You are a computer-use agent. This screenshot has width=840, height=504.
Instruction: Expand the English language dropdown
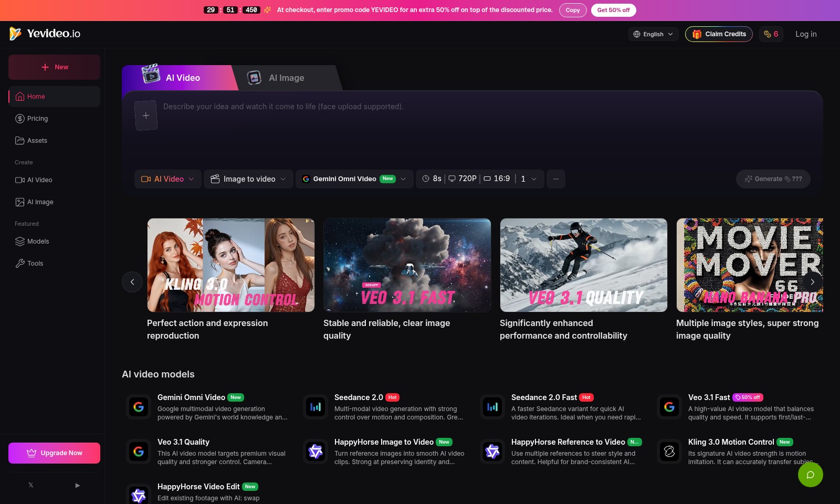[654, 34]
